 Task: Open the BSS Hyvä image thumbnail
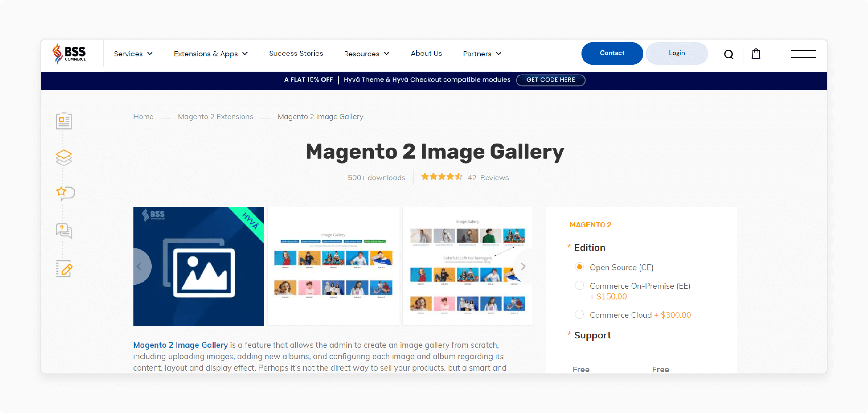[198, 266]
